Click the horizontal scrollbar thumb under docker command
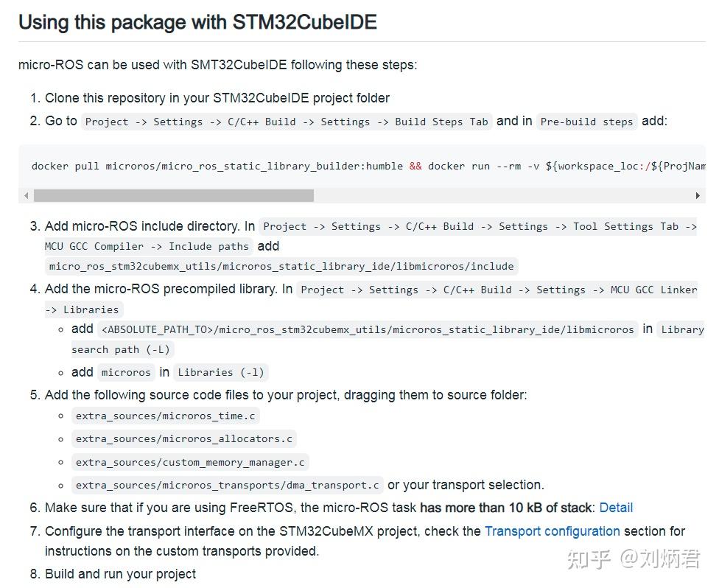 click(x=174, y=196)
